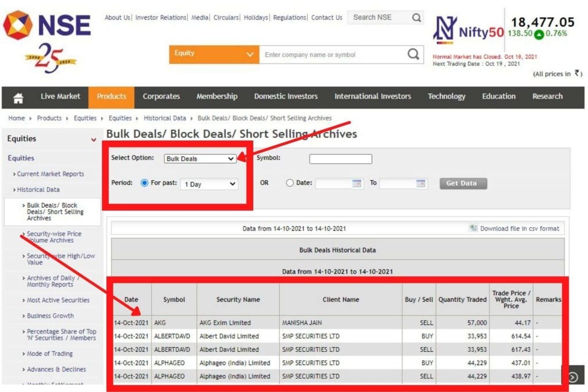
Task: Open the Corporates menu
Action: tap(161, 96)
